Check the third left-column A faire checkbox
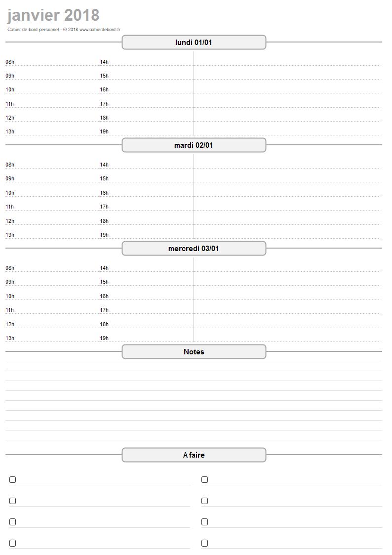 [x=12, y=522]
